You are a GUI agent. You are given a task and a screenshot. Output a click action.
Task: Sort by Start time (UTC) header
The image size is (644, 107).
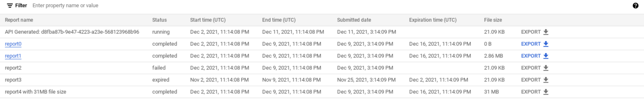coord(208,20)
